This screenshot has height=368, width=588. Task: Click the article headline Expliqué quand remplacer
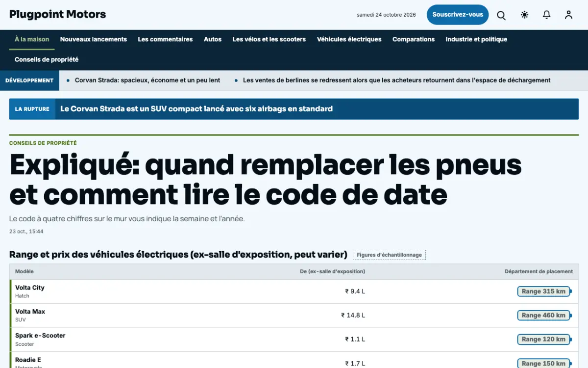(x=266, y=180)
